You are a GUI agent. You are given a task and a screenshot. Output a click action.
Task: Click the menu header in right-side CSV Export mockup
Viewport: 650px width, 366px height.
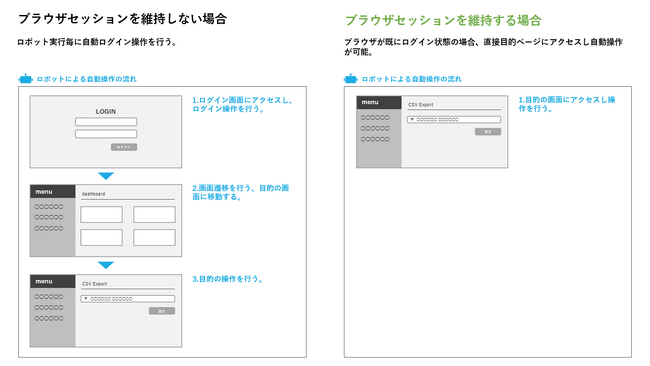click(379, 102)
